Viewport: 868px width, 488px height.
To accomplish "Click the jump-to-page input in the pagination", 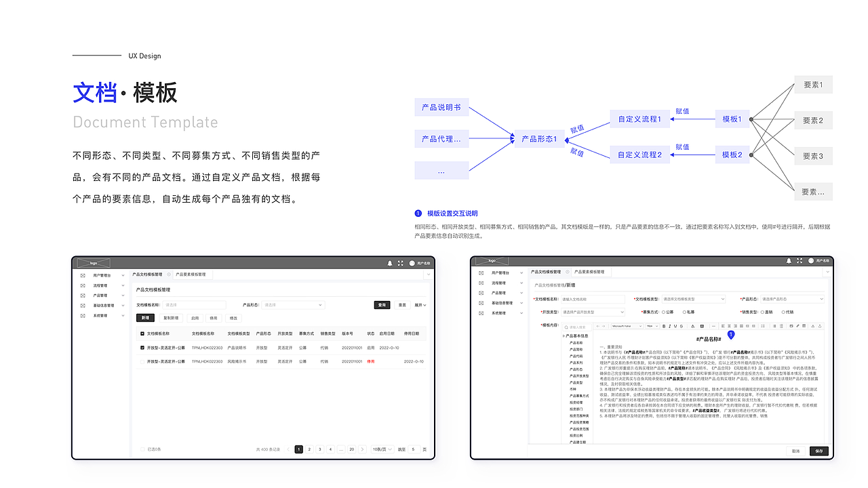I will 413,449.
